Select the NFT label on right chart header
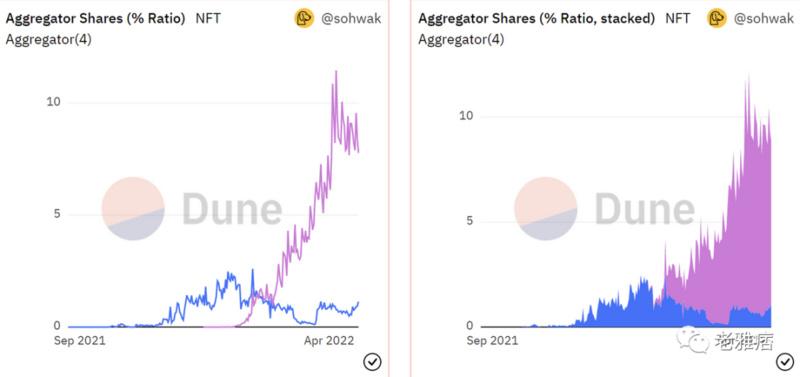Screen dimensions: 800x377 tap(678, 19)
